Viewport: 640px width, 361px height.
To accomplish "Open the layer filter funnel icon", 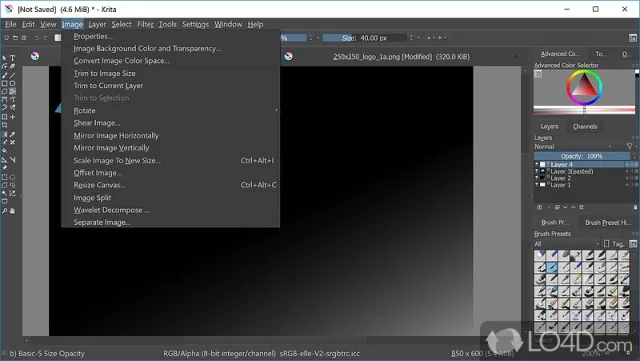I will [x=630, y=146].
